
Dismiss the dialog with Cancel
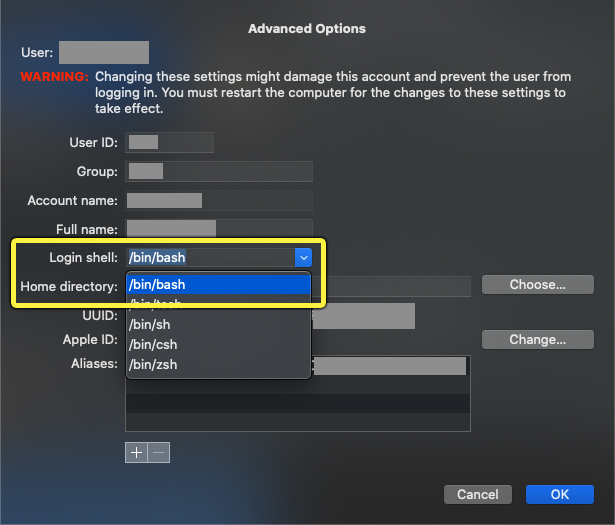tap(478, 494)
